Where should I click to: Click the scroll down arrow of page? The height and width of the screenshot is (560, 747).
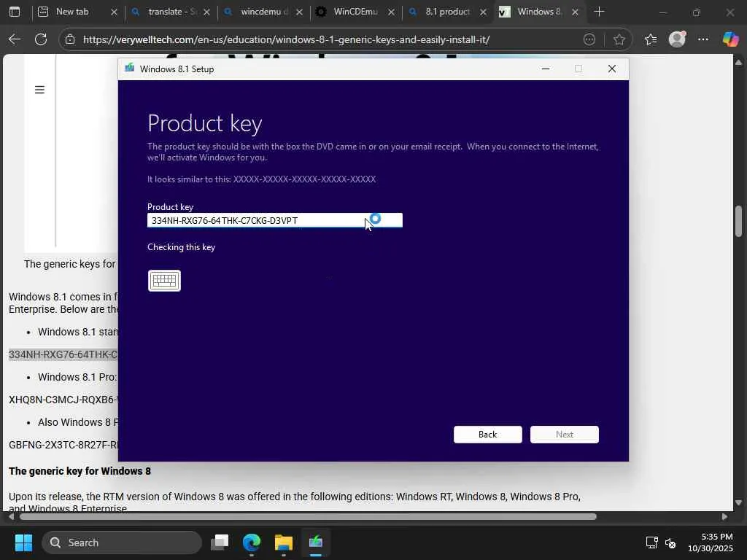[738, 502]
